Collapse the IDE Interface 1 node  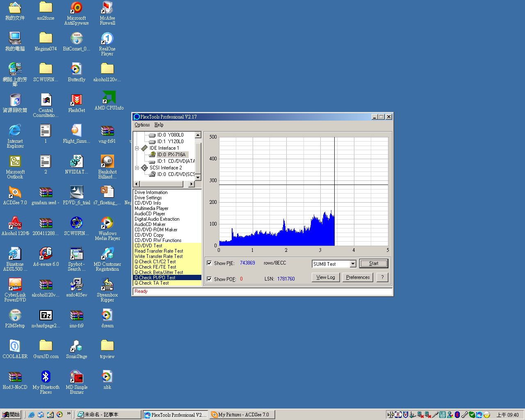(137, 148)
